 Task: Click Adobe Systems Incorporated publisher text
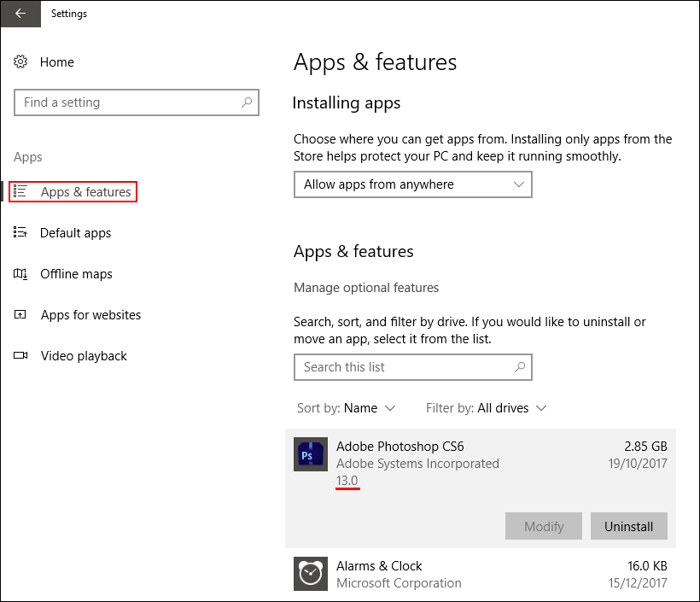point(417,464)
